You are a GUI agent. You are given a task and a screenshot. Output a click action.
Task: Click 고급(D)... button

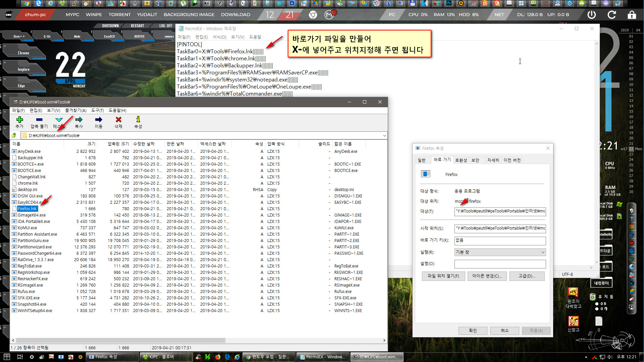[x=527, y=276]
